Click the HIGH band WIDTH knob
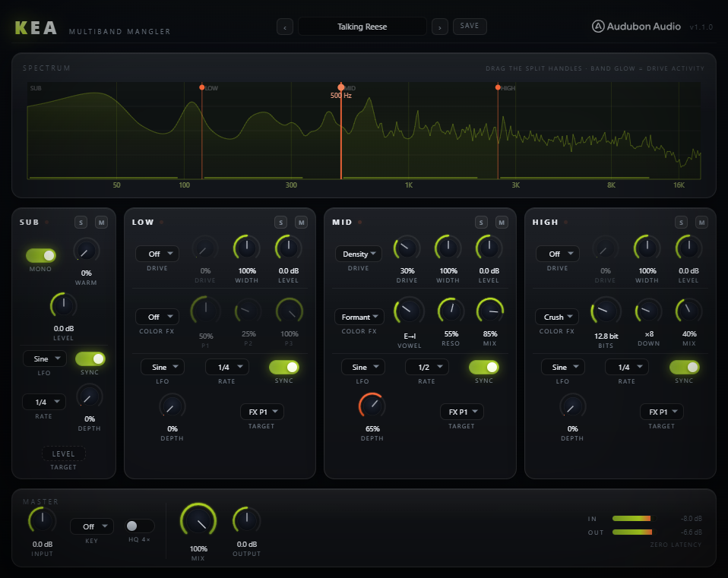The height and width of the screenshot is (578, 728). coord(647,248)
